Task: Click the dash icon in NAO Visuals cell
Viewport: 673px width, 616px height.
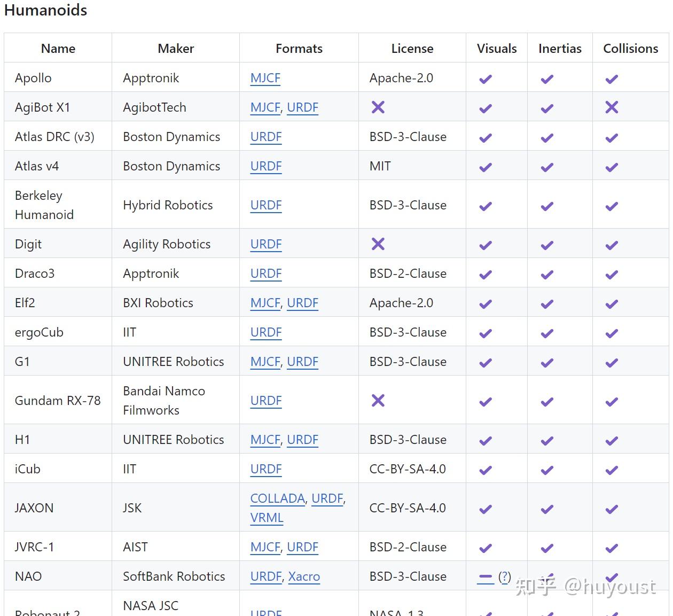Action: (x=486, y=577)
